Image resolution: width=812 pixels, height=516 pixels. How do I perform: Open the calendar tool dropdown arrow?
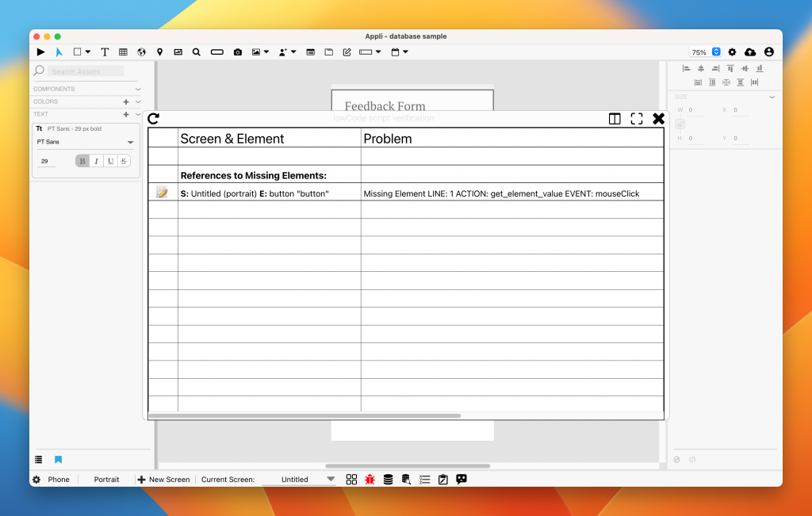tap(405, 52)
